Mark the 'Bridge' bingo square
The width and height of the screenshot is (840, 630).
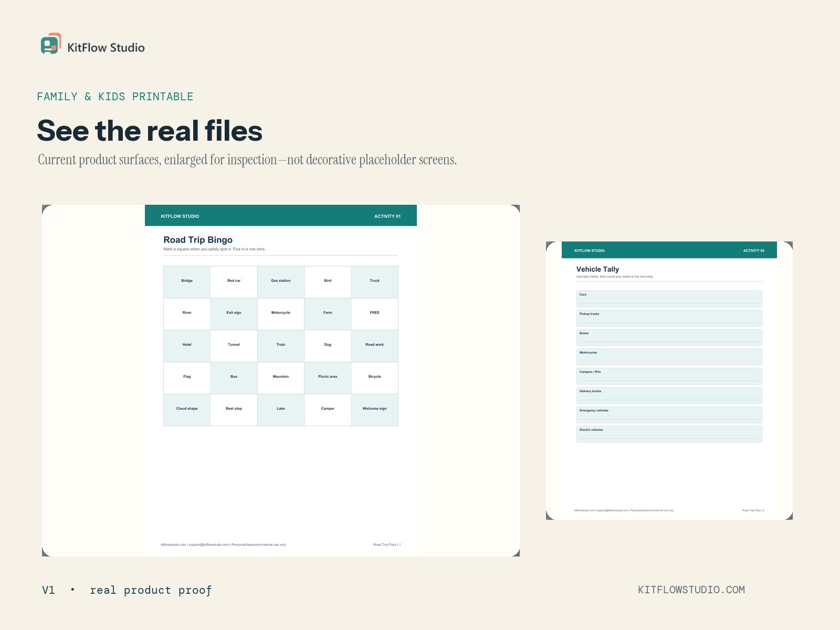(x=187, y=282)
